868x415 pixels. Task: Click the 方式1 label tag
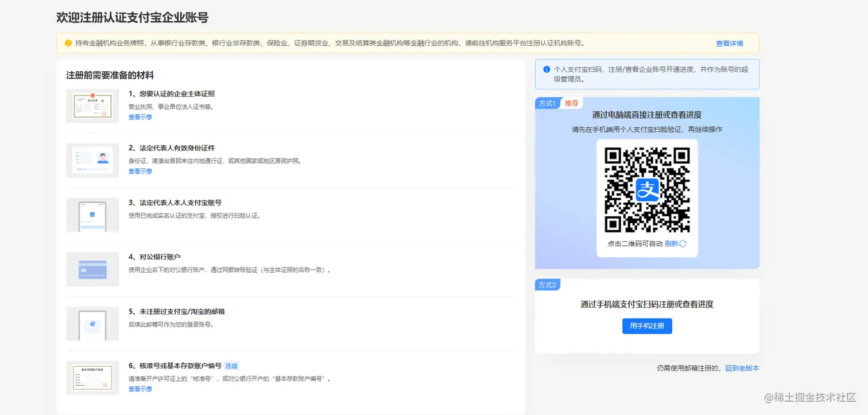547,103
